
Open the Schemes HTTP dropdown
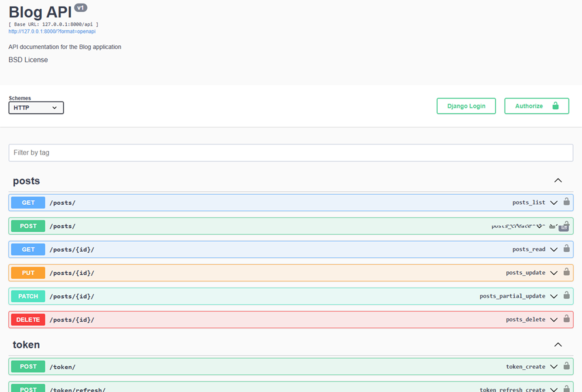click(36, 108)
